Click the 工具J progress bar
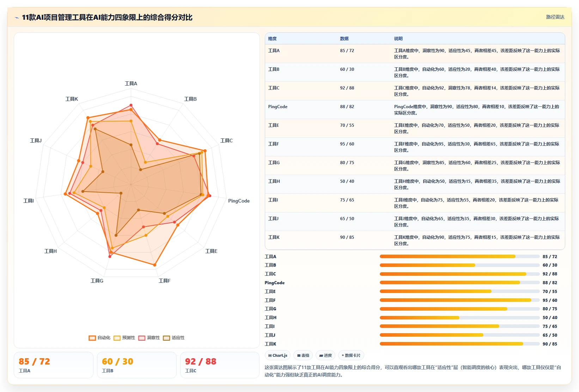Screen dimensions: 579x392 coord(459,335)
